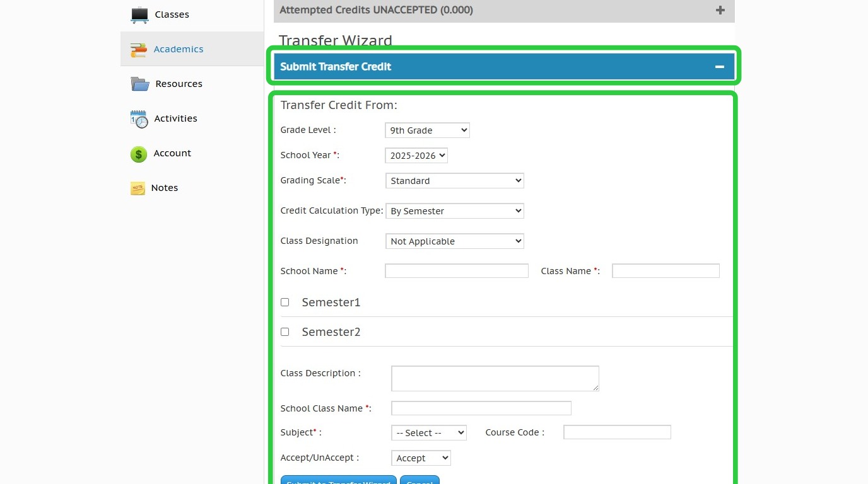Open the Class Designation dropdown

coord(454,241)
